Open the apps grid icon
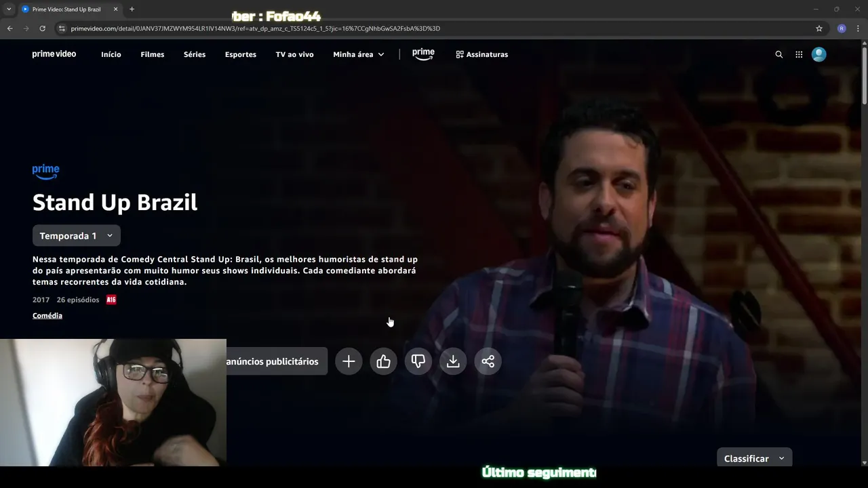Image resolution: width=868 pixels, height=488 pixels. point(799,54)
